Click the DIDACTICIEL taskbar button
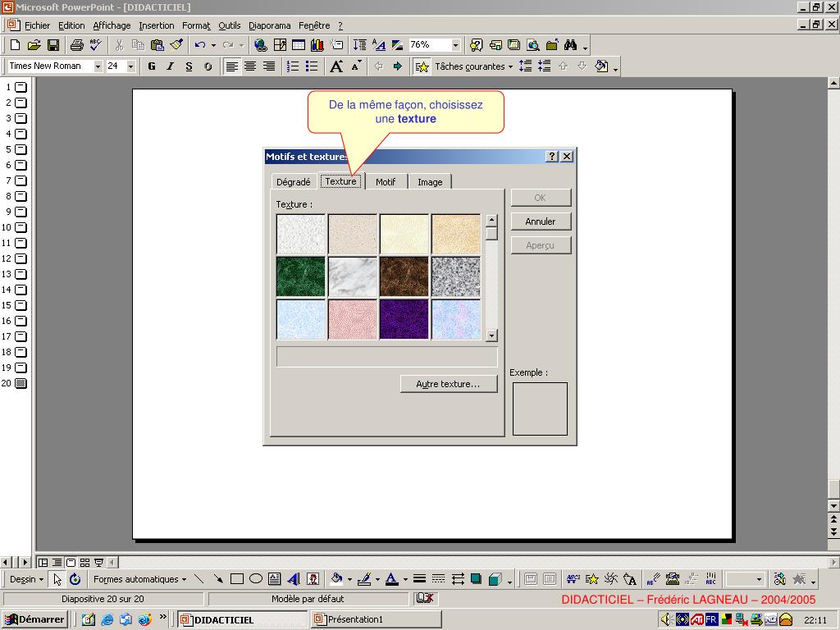Viewport: 840px width, 630px height. [242, 619]
